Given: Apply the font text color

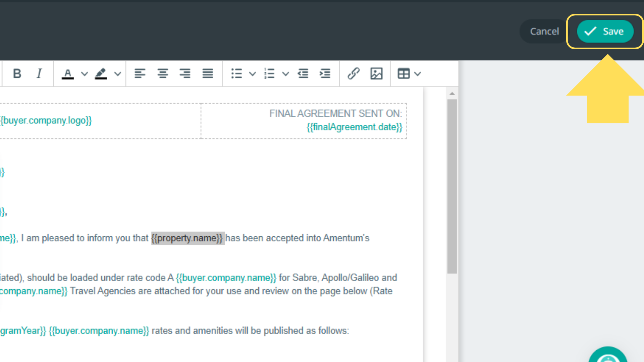Looking at the screenshot, I should (68, 73).
